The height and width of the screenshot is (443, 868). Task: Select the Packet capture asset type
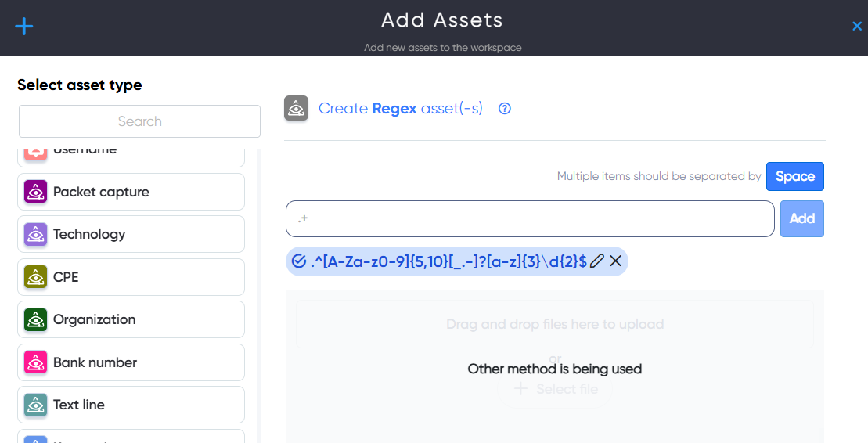click(131, 192)
